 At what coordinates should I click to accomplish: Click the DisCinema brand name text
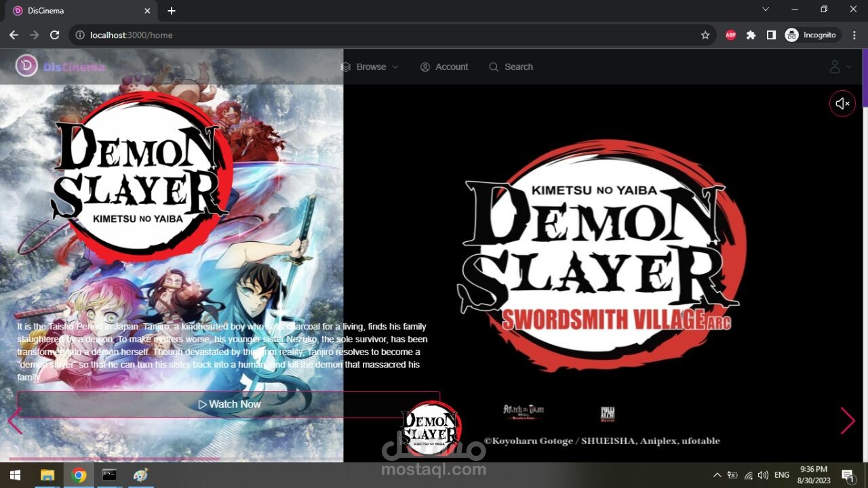tap(74, 67)
